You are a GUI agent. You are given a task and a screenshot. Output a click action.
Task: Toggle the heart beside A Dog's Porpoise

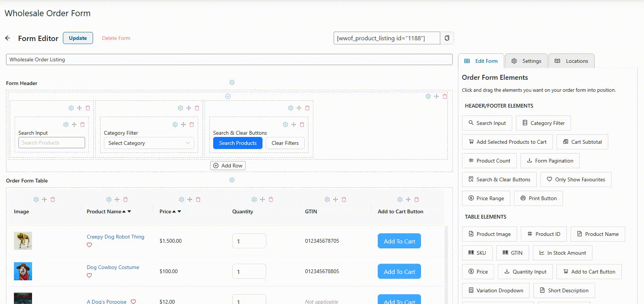pos(133,301)
